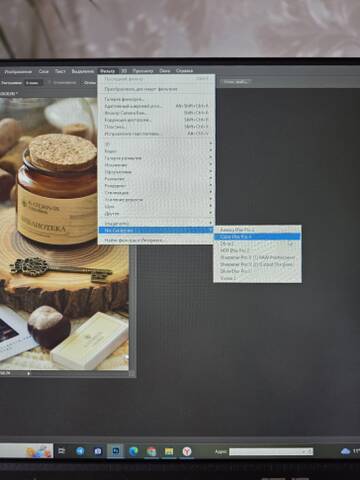Expand the Рендеринг submenu
360x480 pixels.
point(156,186)
